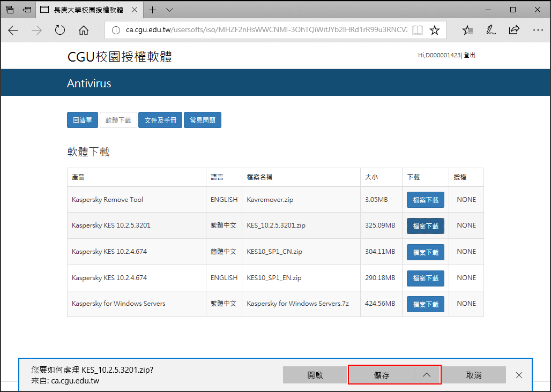This screenshot has width=551, height=392.
Task: Expand the Save options arrow
Action: [x=427, y=375]
